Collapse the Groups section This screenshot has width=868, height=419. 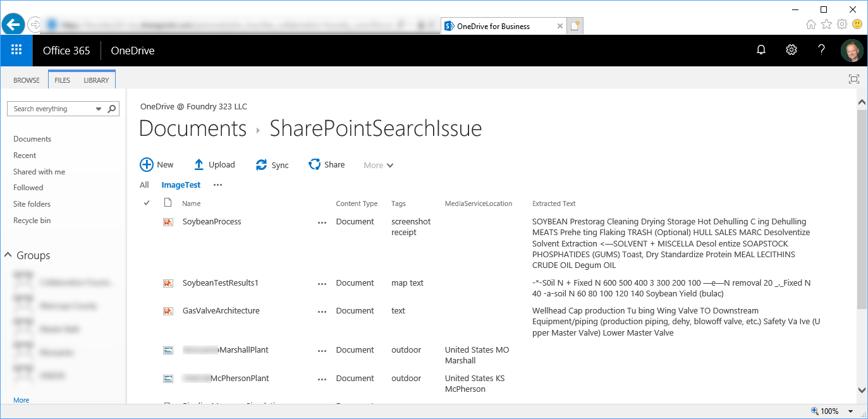pos(8,255)
